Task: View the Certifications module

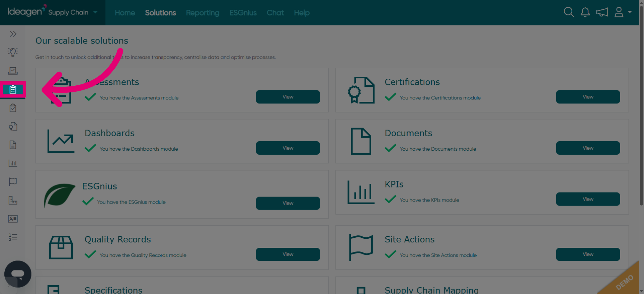Action: pyautogui.click(x=588, y=97)
